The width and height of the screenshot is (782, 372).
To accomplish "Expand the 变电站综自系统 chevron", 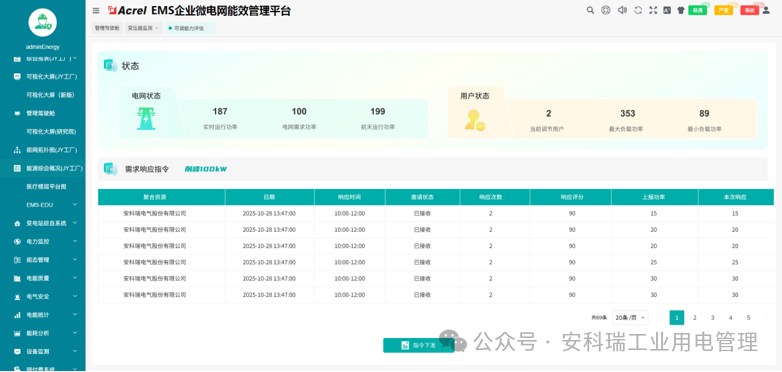I will (x=75, y=223).
